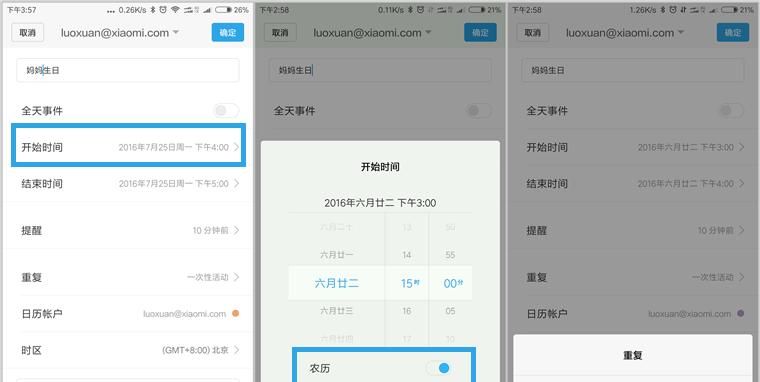760x382 pixels.
Task: Open repeat row in right screen
Action: (634, 277)
